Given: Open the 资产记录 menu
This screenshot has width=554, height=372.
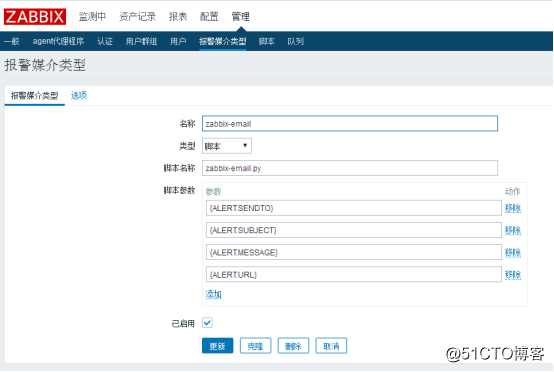Looking at the screenshot, I should 137,17.
